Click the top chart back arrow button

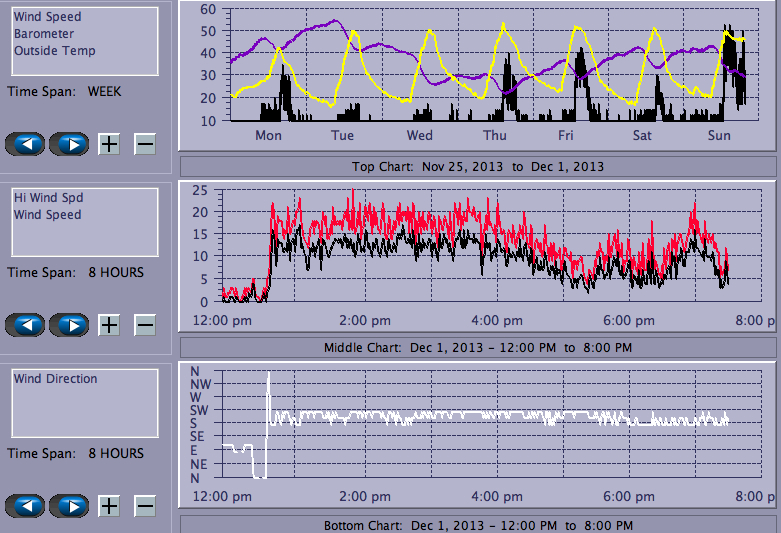point(25,144)
